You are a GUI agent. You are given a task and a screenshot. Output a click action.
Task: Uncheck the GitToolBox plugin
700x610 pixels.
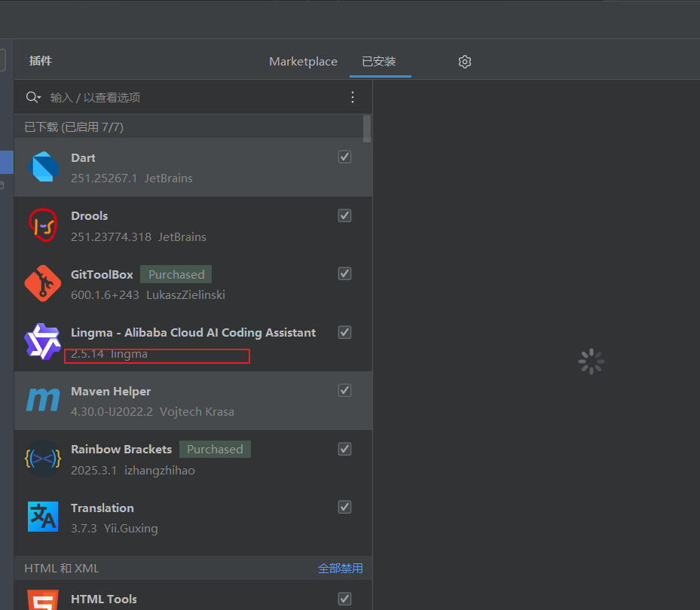[344, 273]
